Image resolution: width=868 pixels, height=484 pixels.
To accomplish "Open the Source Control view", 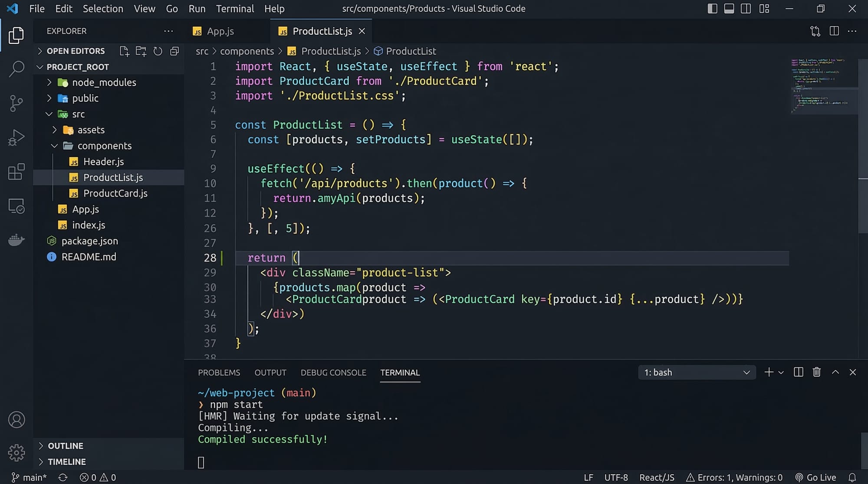I will tap(16, 103).
